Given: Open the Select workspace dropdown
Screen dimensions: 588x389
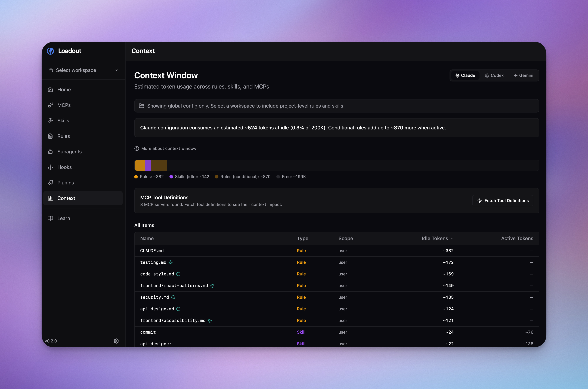Looking at the screenshot, I should (83, 70).
